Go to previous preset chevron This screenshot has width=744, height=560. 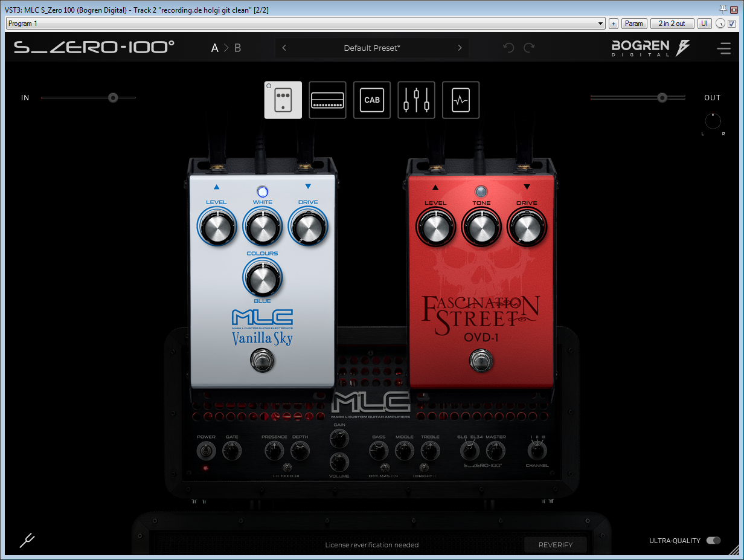pyautogui.click(x=284, y=48)
